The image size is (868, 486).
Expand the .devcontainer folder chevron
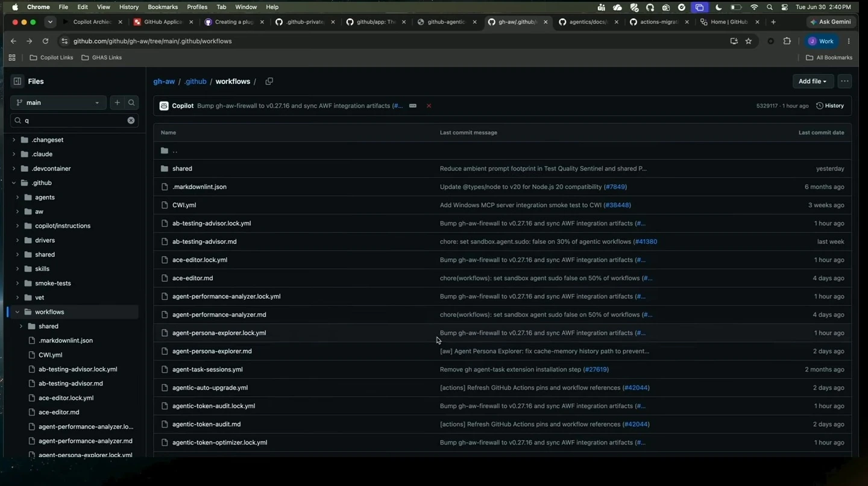click(14, 169)
